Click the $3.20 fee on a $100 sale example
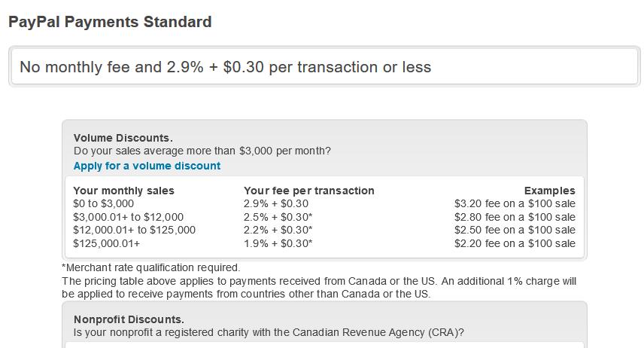Image resolution: width=644 pixels, height=348 pixels. tap(515, 203)
